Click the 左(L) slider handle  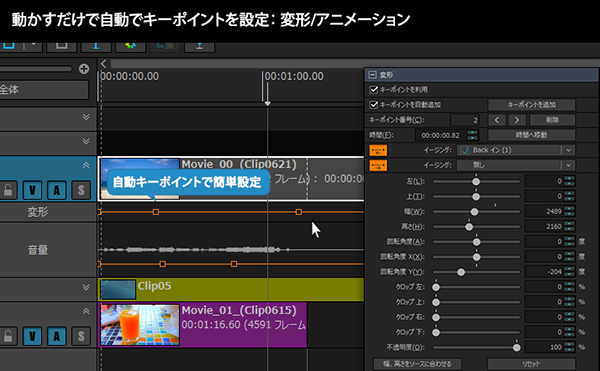[x=476, y=182]
